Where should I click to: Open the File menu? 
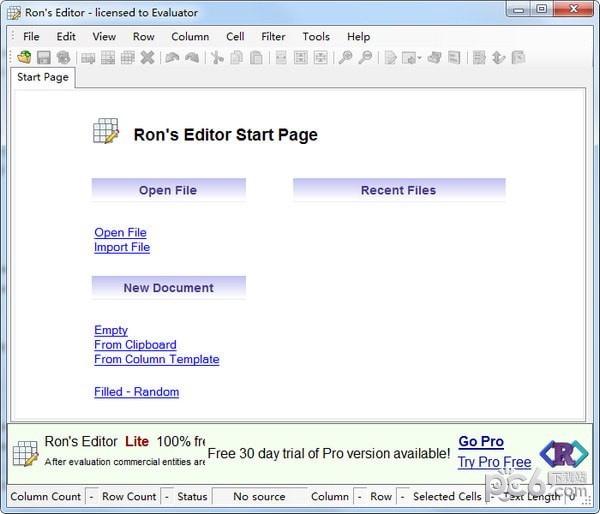[x=31, y=37]
